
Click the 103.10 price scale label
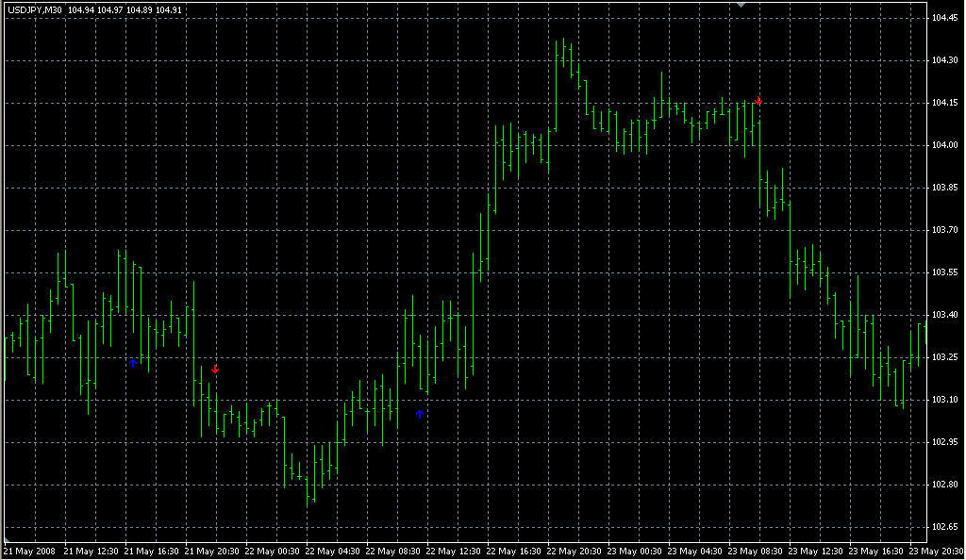945,400
